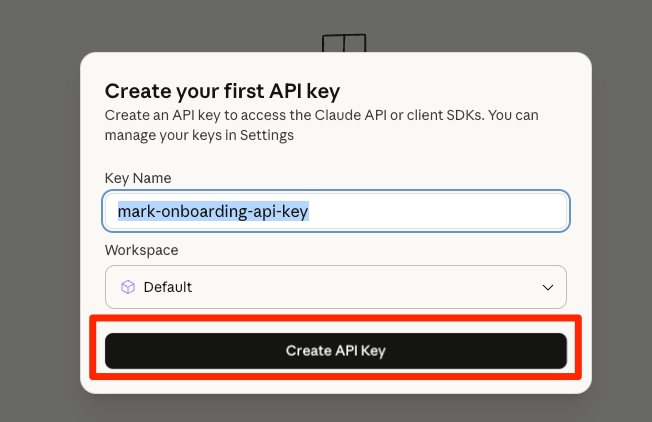Click the chevron arrow in Workspace selector
Screen dimensions: 652x422
[x=548, y=288]
